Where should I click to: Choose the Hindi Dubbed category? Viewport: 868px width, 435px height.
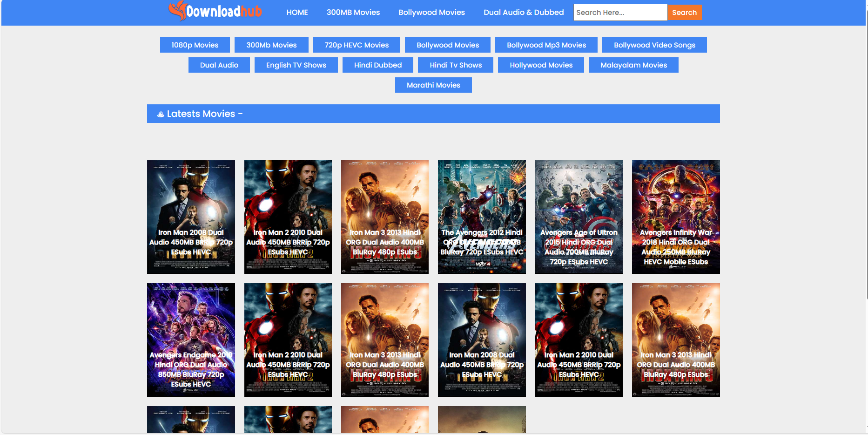377,65
